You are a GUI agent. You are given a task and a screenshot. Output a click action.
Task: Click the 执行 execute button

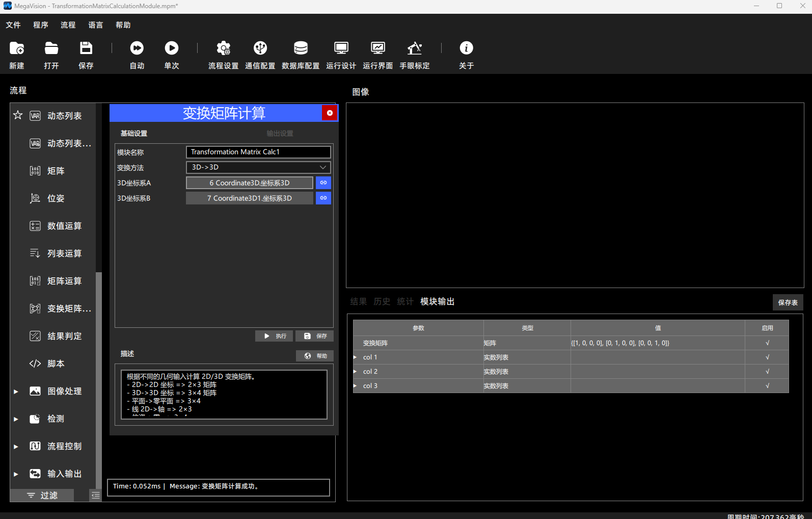274,336
